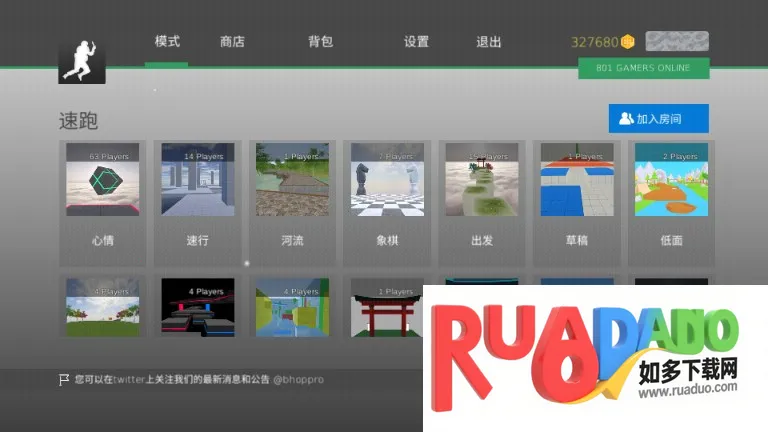Screen dimensions: 768x432
Task: Choose the 草稿 map card
Action: [x=577, y=180]
